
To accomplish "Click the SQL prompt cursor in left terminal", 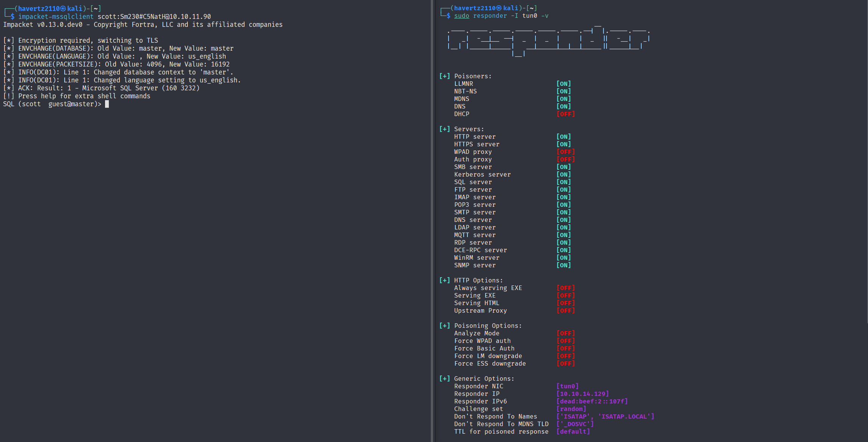I will (107, 104).
